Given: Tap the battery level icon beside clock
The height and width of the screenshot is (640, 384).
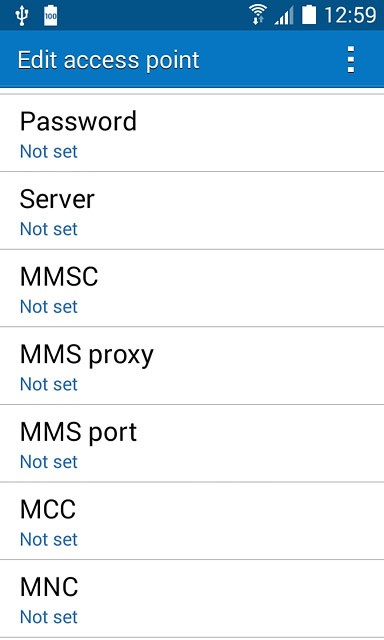Looking at the screenshot, I should tap(309, 15).
